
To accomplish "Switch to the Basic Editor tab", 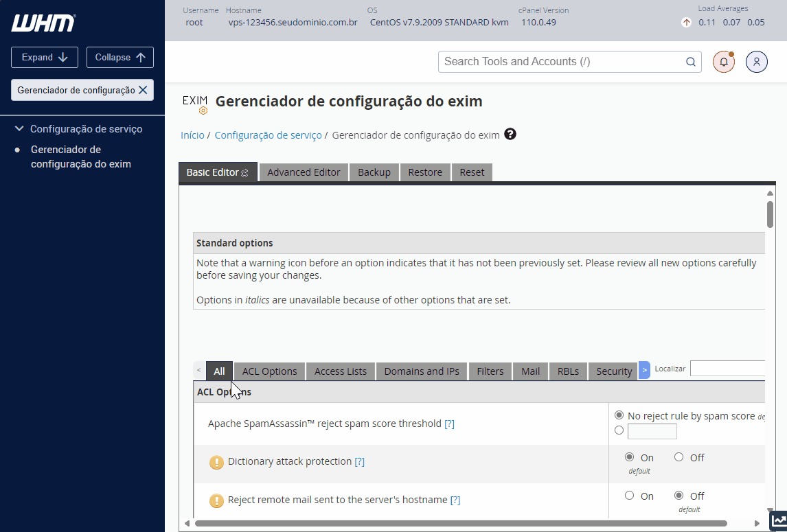I will tap(218, 172).
